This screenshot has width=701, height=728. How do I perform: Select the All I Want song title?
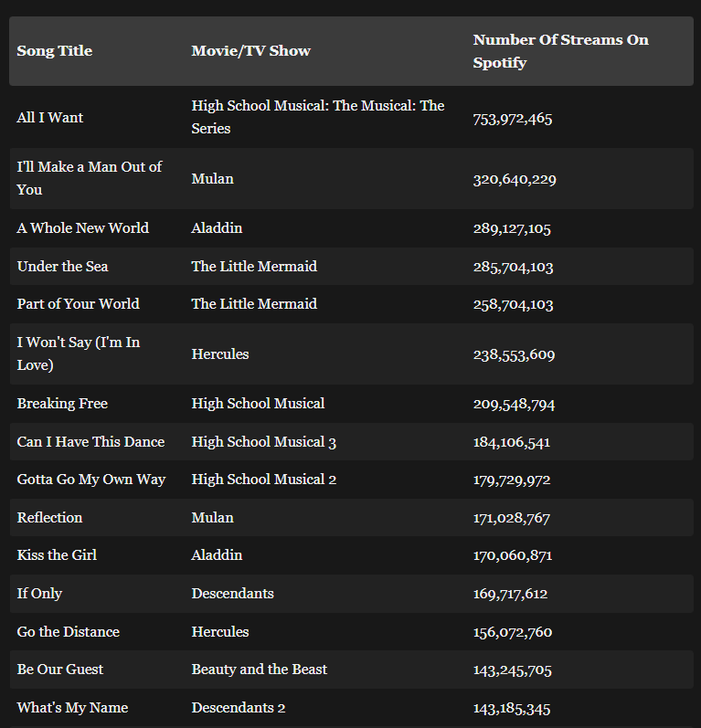coord(50,118)
